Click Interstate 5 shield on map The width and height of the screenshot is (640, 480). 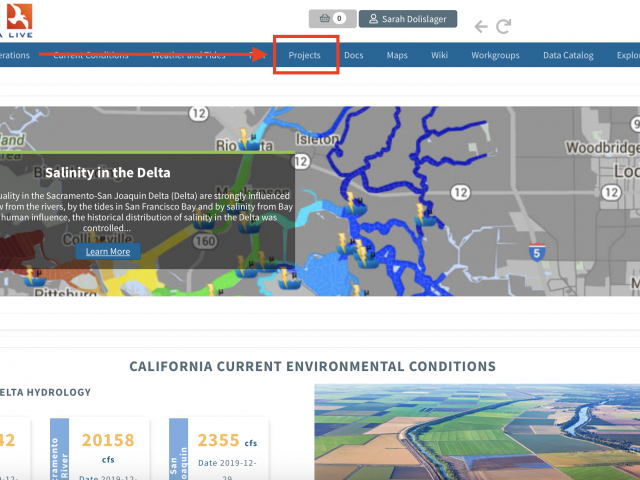point(537,253)
